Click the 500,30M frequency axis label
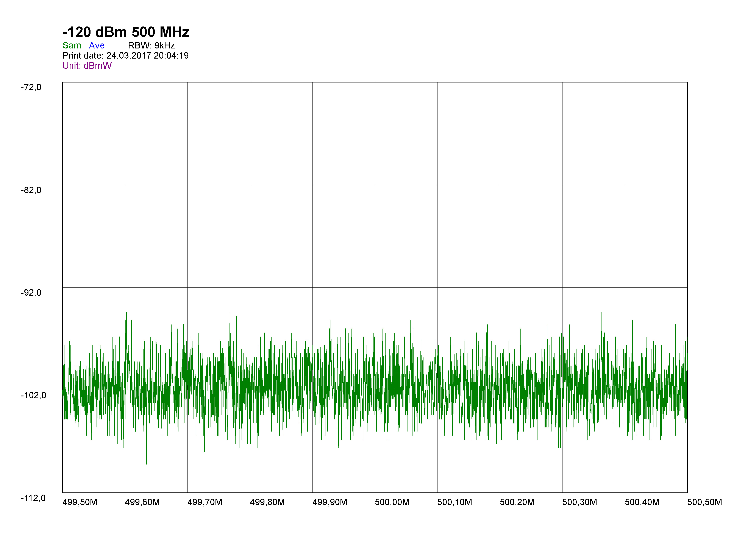 579,502
